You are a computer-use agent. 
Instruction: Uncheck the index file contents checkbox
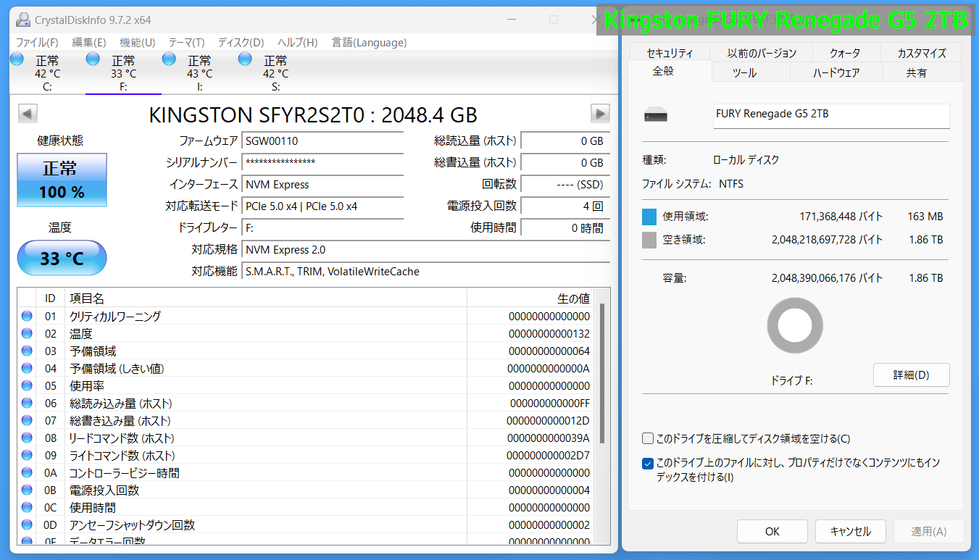coord(648,463)
